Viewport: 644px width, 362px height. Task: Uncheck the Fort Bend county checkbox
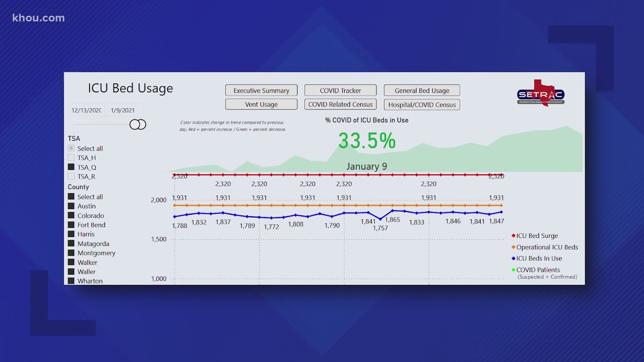click(71, 225)
